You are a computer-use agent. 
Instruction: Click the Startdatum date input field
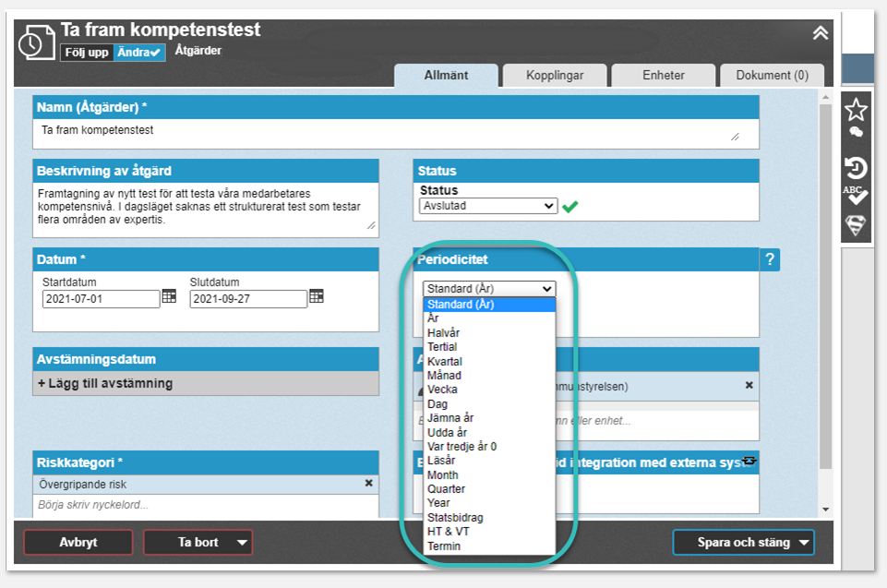click(101, 299)
